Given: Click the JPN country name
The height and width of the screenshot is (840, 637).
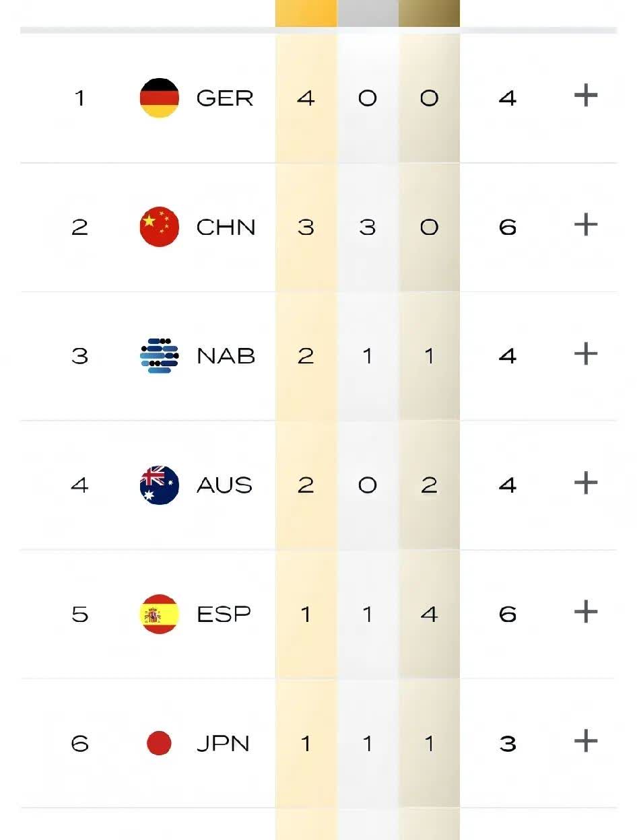Looking at the screenshot, I should pos(223,744).
